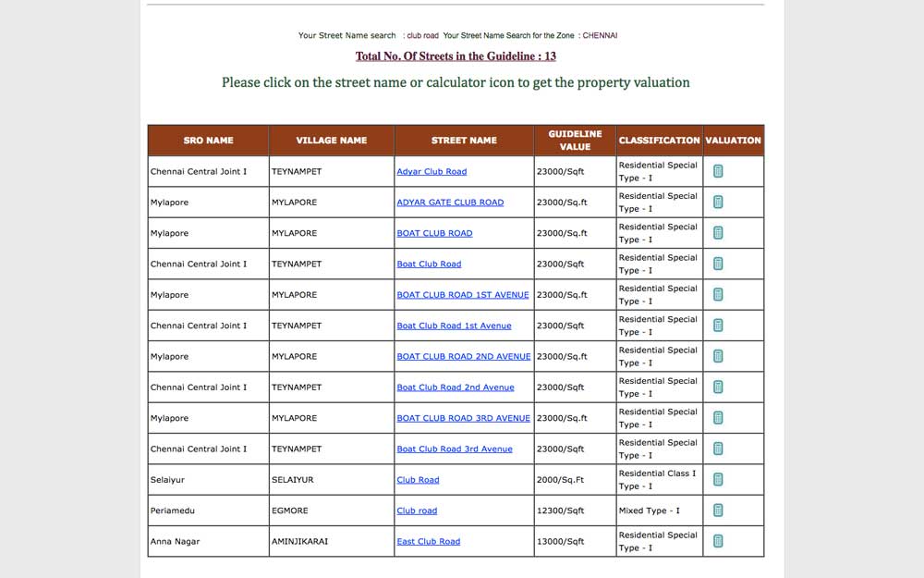
Task: Open the Adyar Club Road street link
Action: click(431, 171)
